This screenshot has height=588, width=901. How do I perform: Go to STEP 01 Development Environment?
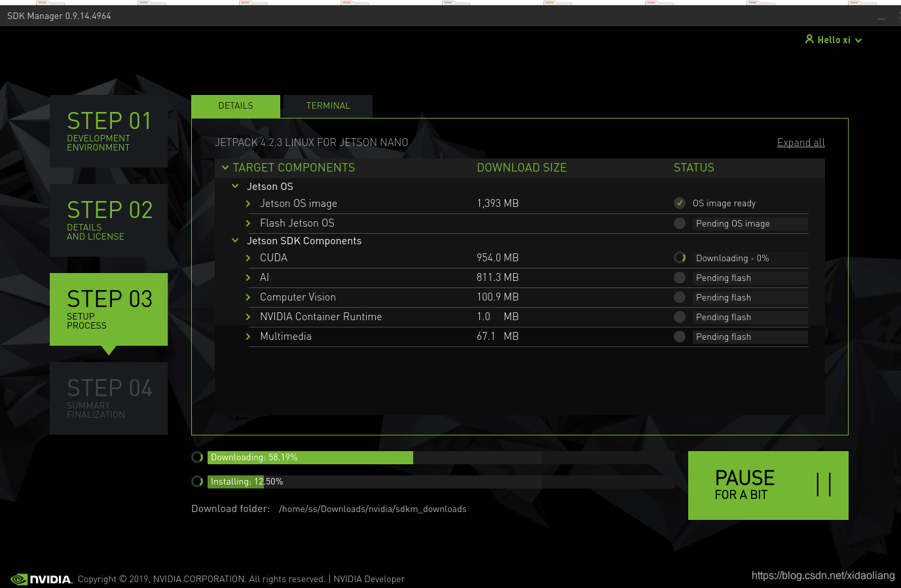(109, 131)
